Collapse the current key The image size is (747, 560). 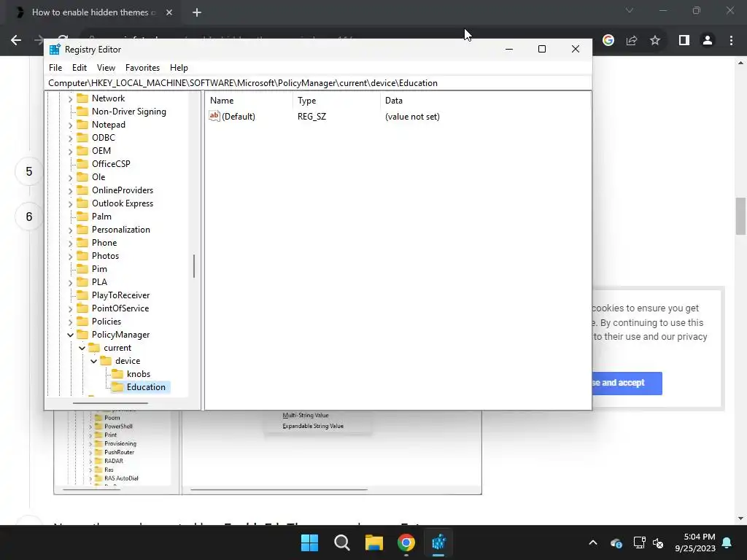[x=82, y=348]
